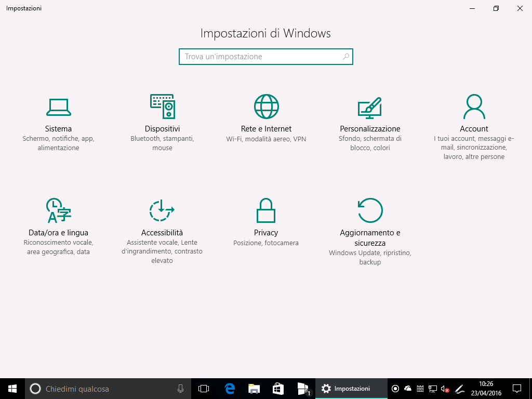Close the Impostazioni window

(520, 8)
